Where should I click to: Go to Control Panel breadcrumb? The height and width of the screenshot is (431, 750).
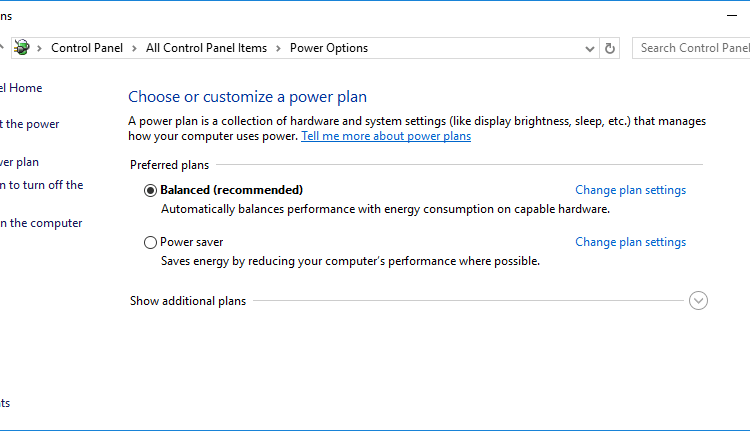point(89,48)
